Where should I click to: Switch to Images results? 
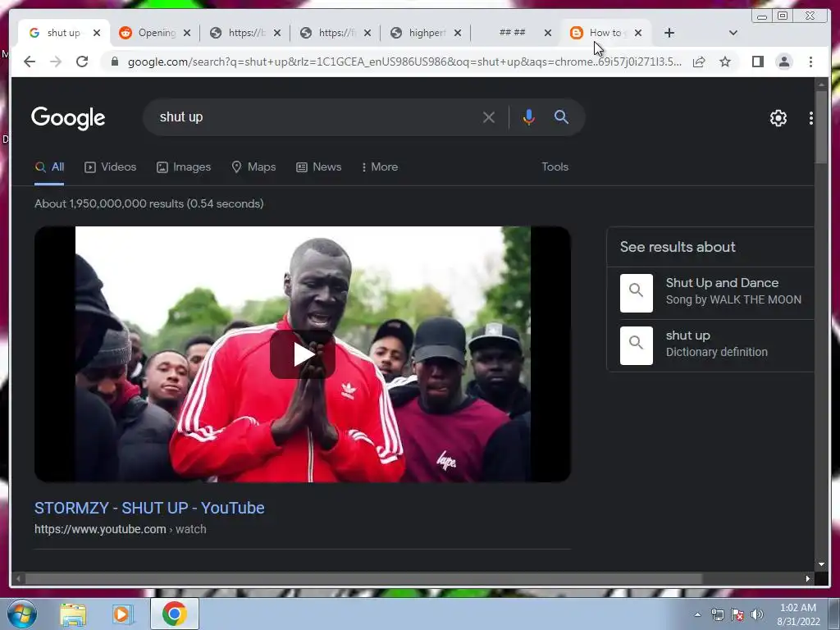point(184,167)
